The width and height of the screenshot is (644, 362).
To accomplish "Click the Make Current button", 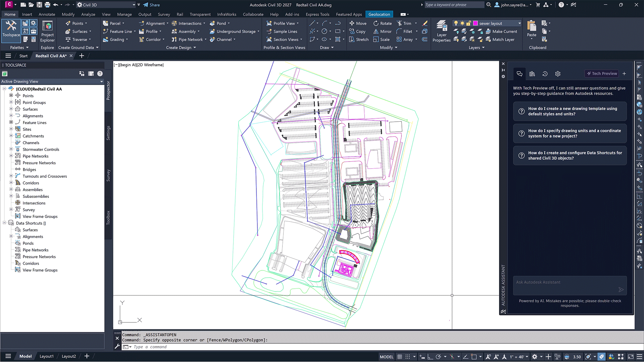I will point(501,32).
